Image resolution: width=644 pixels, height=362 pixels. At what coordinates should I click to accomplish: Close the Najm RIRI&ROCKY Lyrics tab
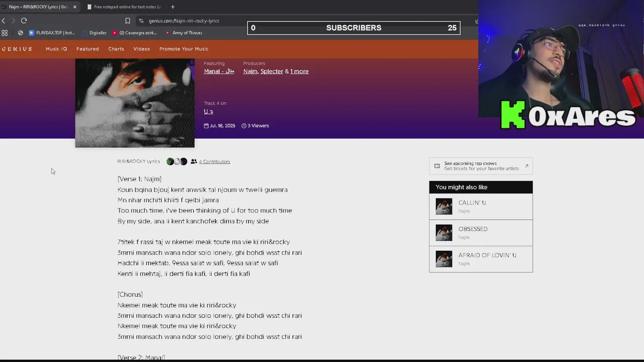point(74,7)
